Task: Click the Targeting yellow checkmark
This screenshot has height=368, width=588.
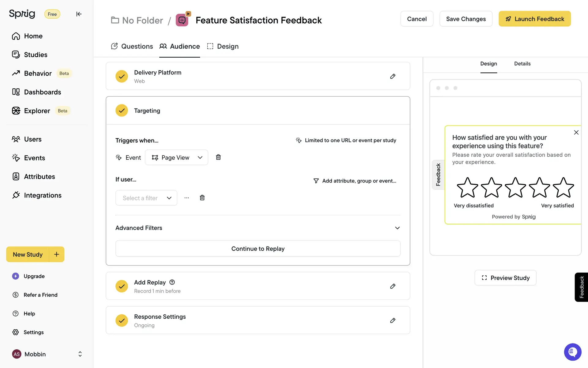Action: click(122, 111)
